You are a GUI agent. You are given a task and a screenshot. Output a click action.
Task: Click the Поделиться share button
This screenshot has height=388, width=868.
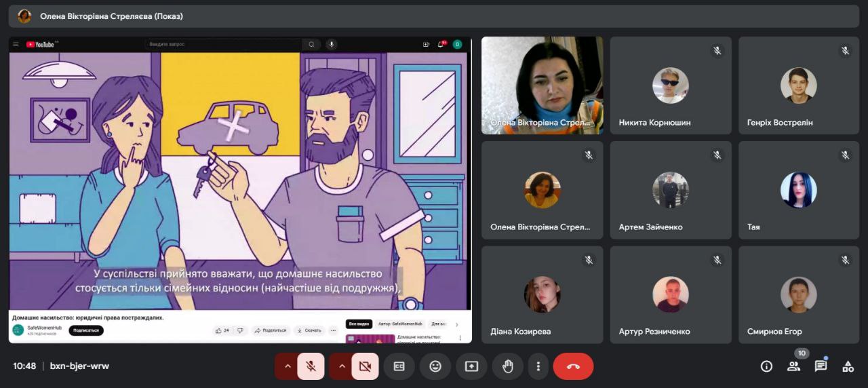(x=271, y=330)
